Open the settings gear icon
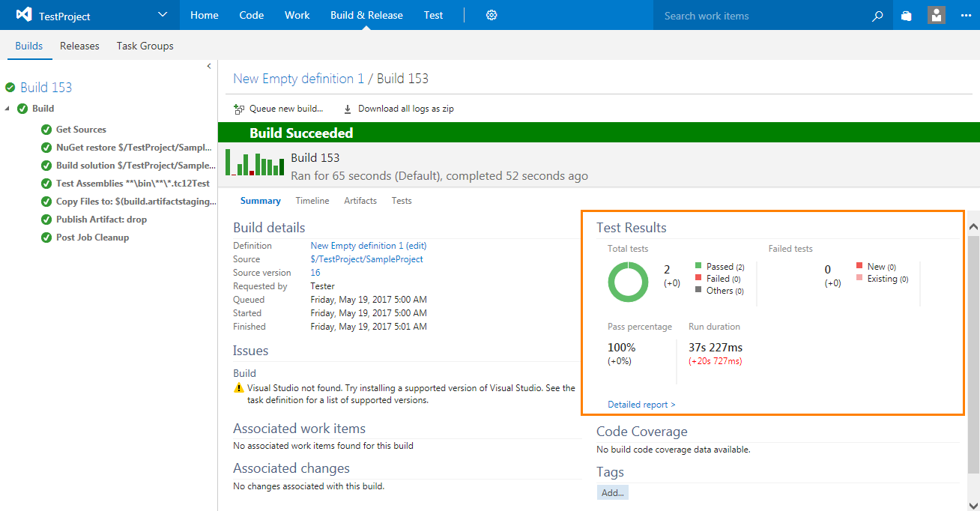This screenshot has height=511, width=980. click(x=491, y=15)
